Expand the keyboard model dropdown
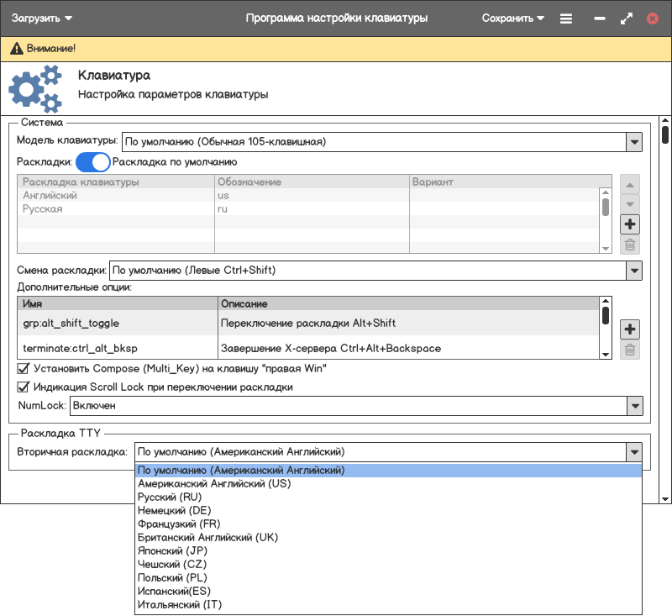 [x=633, y=142]
